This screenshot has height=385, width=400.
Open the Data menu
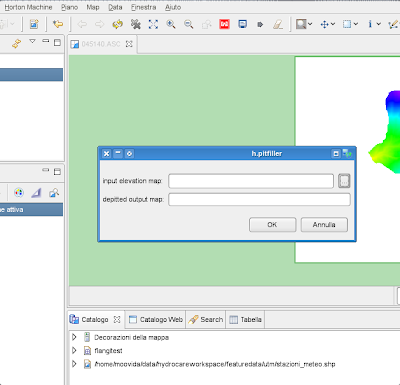pyautogui.click(x=115, y=7)
